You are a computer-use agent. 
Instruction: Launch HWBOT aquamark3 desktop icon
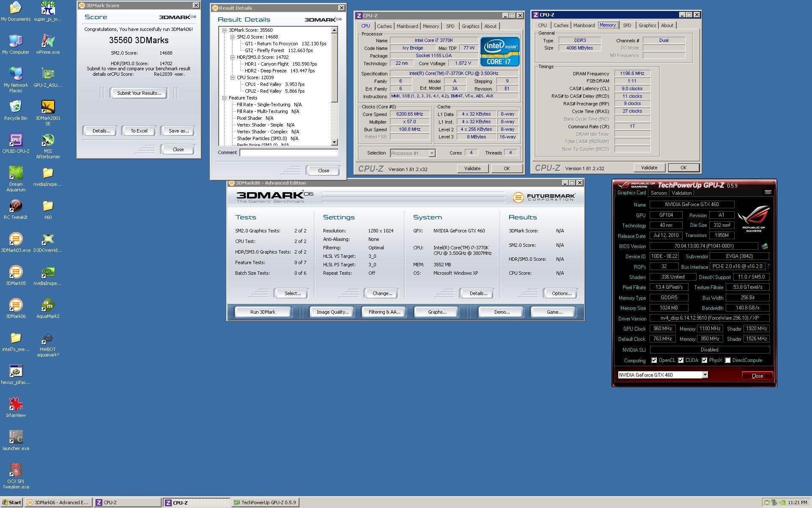pyautogui.click(x=48, y=344)
